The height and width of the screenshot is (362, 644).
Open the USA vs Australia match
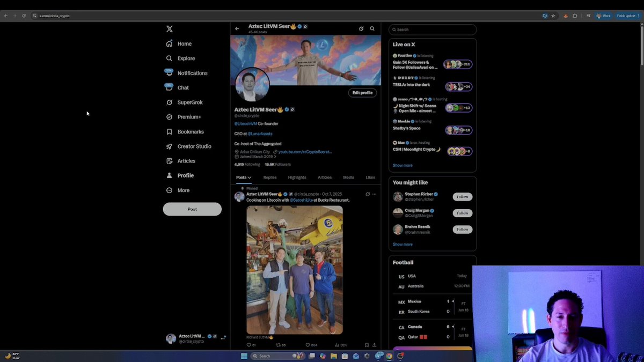(433, 281)
